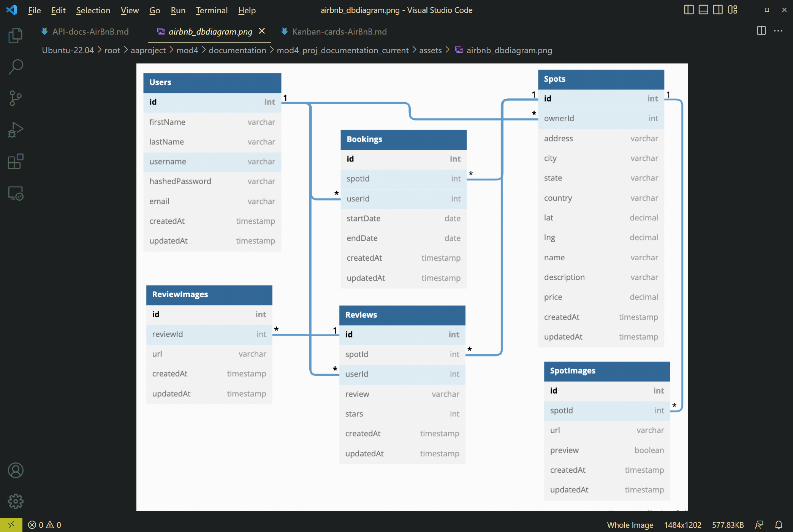Open the Terminal menu
This screenshot has height=532, width=793.
[211, 10]
